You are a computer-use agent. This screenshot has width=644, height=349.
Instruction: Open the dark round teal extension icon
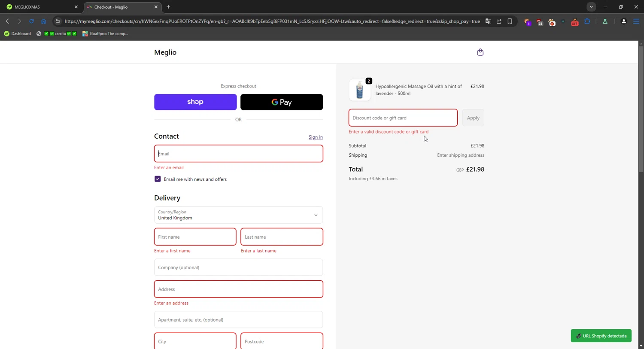click(x=563, y=21)
